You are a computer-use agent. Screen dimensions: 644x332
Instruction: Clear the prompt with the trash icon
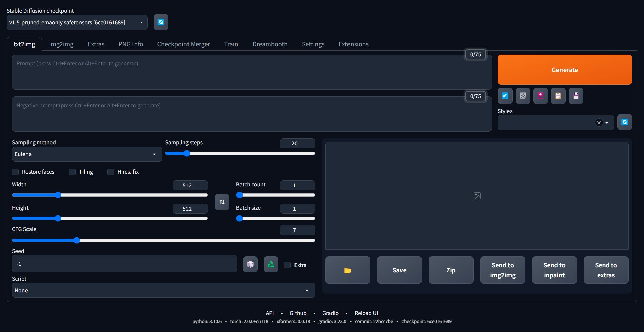pos(523,96)
